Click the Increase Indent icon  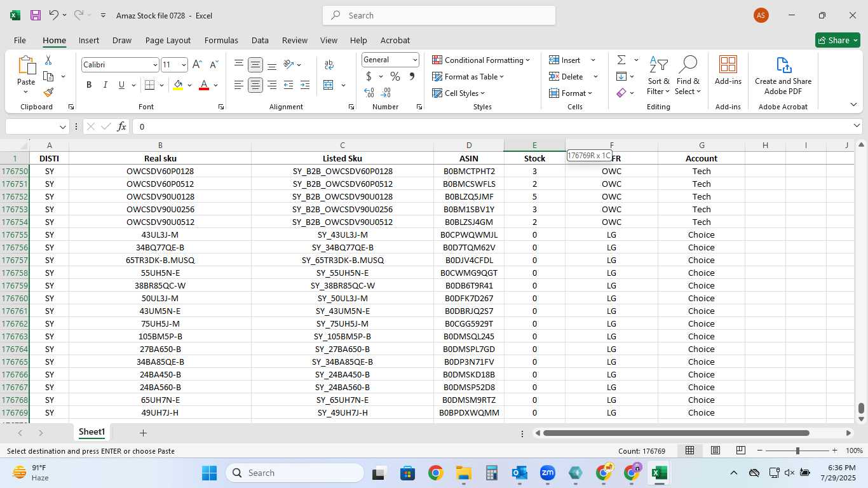305,85
